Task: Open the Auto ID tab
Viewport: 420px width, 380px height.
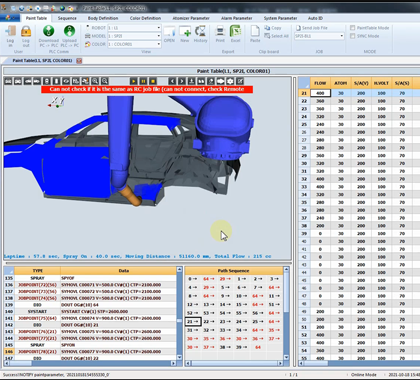Action: click(315, 18)
